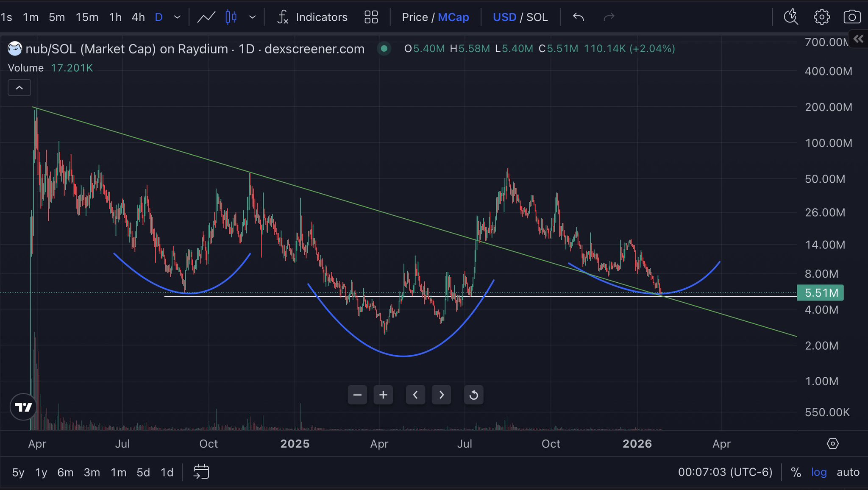The image size is (868, 490).
Task: Switch display to MCap mode
Action: coord(453,17)
